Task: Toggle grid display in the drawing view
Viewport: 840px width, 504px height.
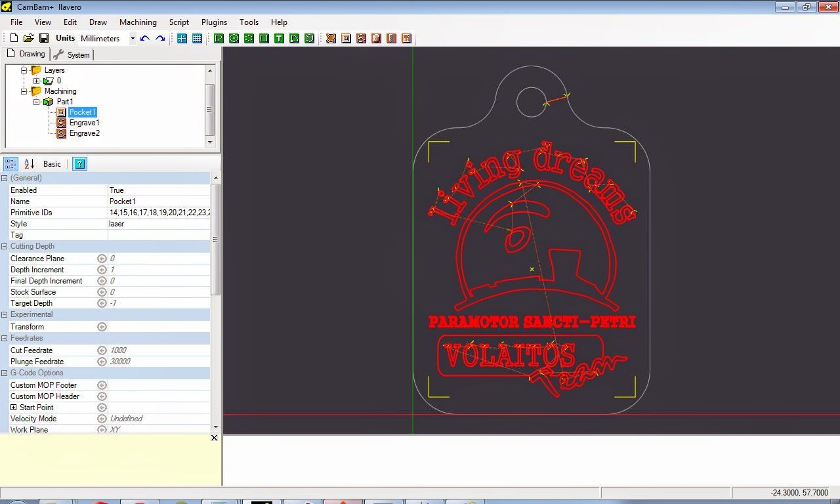Action: [x=198, y=38]
